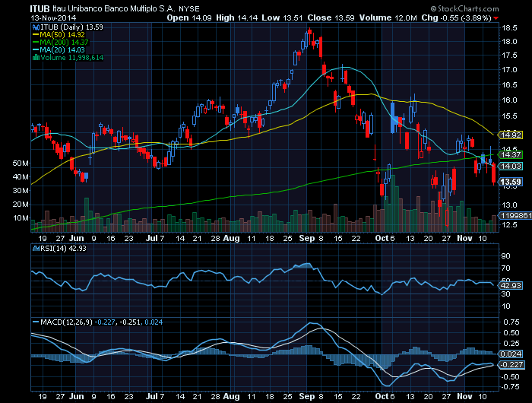The height and width of the screenshot is (403, 532).
Task: Click the yellow 14.92 price tag on the axis
Action: pos(511,135)
